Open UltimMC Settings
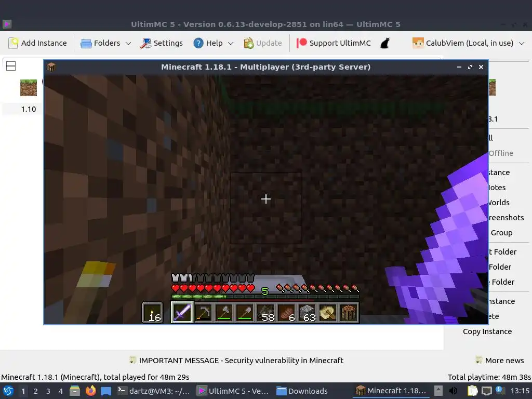Screen dimensions: 532x399 point(162,43)
